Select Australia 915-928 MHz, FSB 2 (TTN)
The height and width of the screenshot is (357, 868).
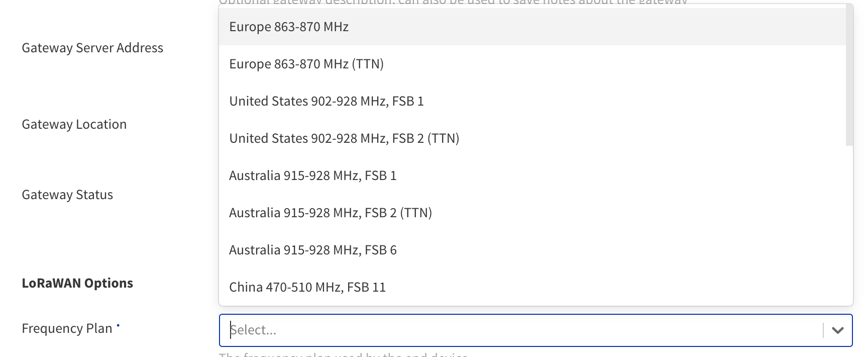[331, 212]
